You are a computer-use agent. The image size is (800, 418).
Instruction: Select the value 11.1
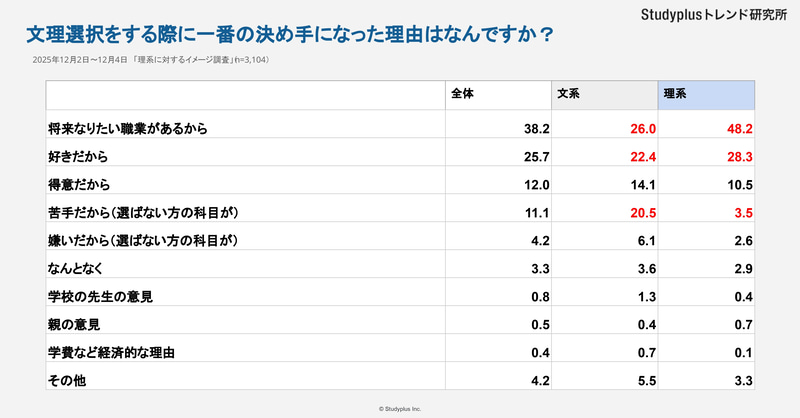[x=537, y=213]
